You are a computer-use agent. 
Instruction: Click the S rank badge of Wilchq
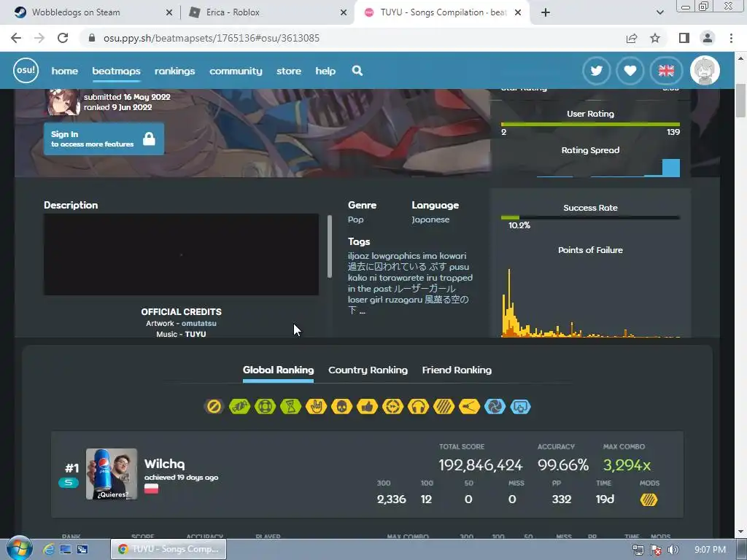[69, 483]
